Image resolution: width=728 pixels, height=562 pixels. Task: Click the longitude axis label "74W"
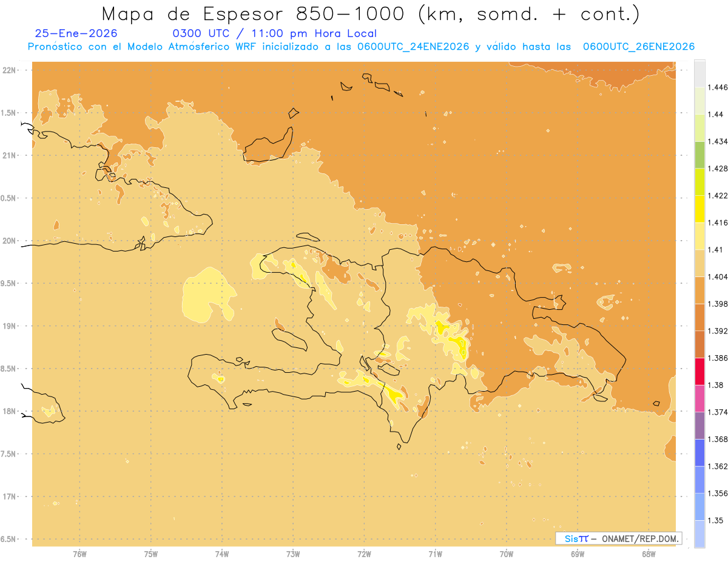(222, 554)
